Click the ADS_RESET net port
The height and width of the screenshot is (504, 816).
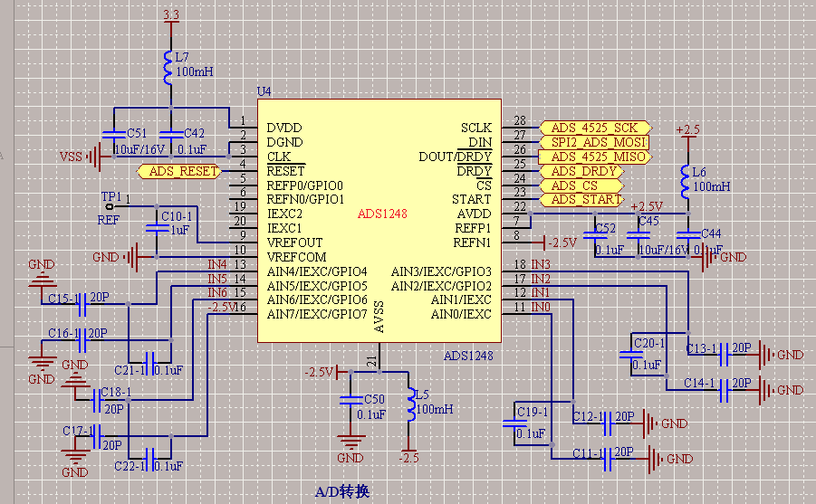[x=179, y=171]
